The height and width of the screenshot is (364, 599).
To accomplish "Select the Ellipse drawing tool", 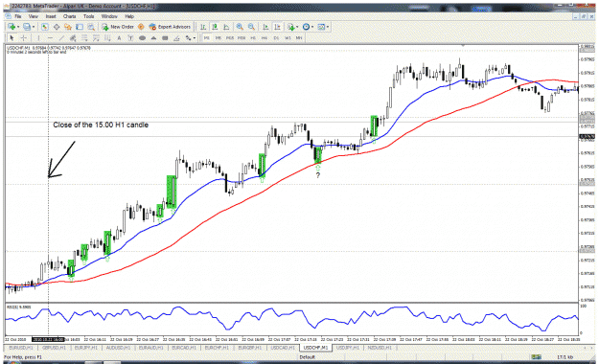I will (142, 37).
